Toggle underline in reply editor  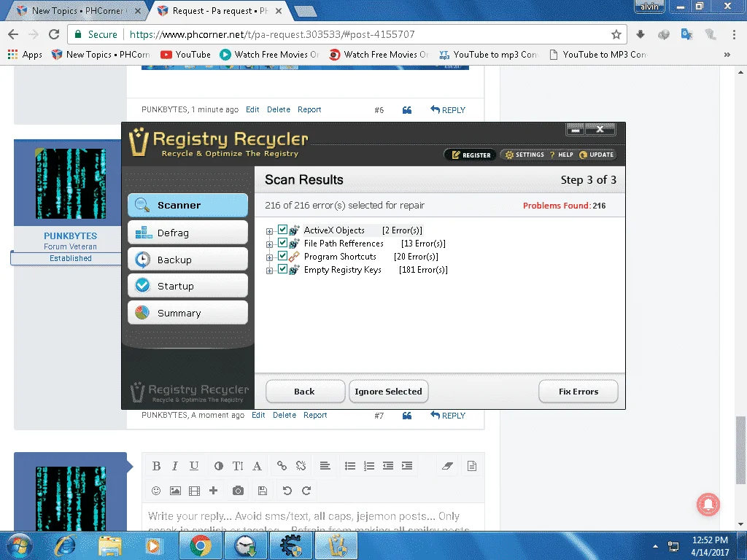tap(194, 466)
